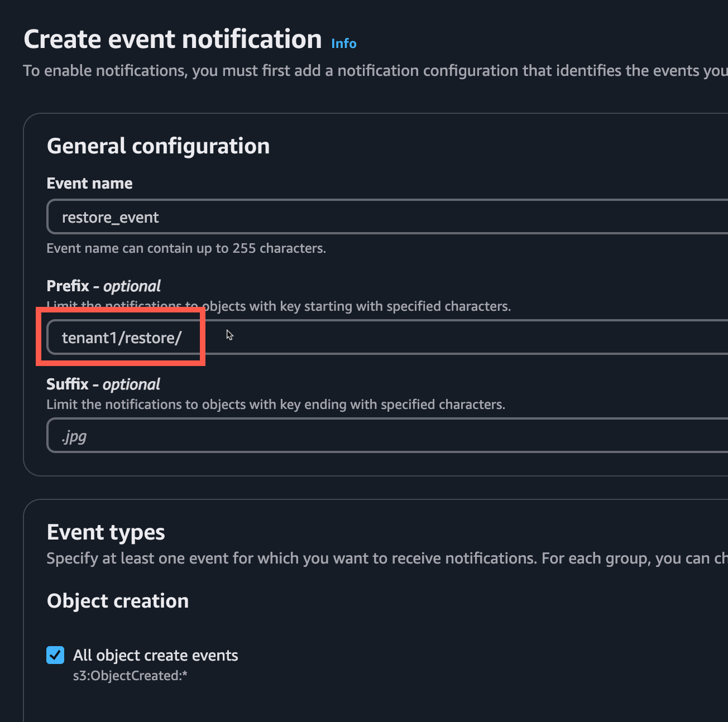This screenshot has height=722, width=728.
Task: Click the bold Prefix word in label
Action: [x=68, y=286]
